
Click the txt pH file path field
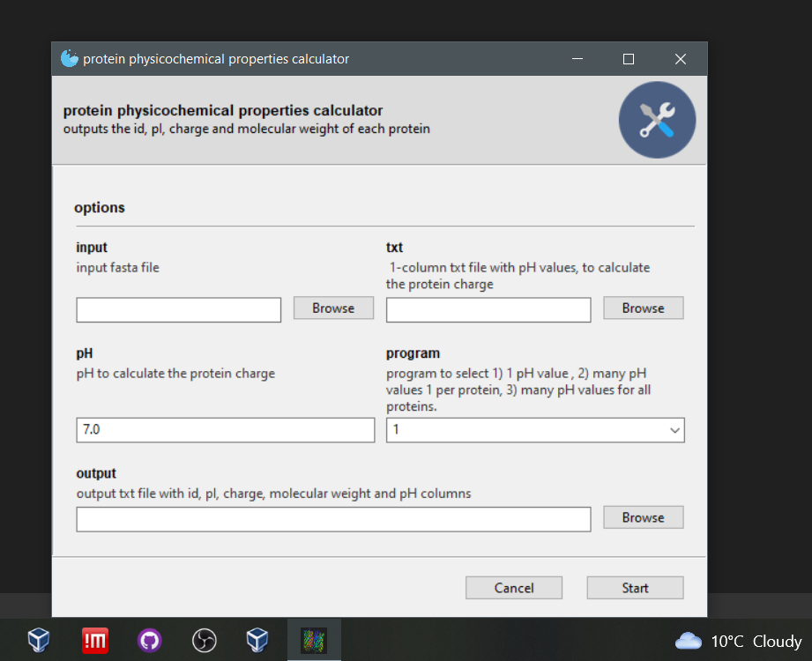[488, 309]
